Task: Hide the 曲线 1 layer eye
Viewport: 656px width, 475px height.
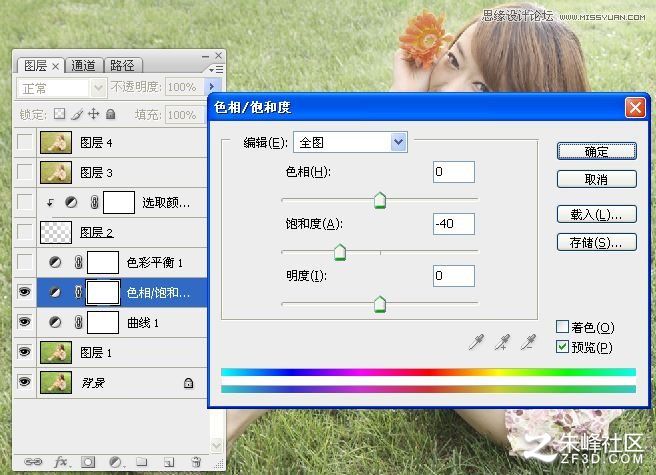Action: pos(25,321)
